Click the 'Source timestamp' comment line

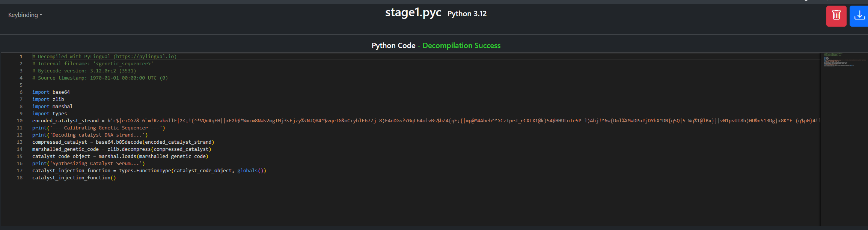100,78
